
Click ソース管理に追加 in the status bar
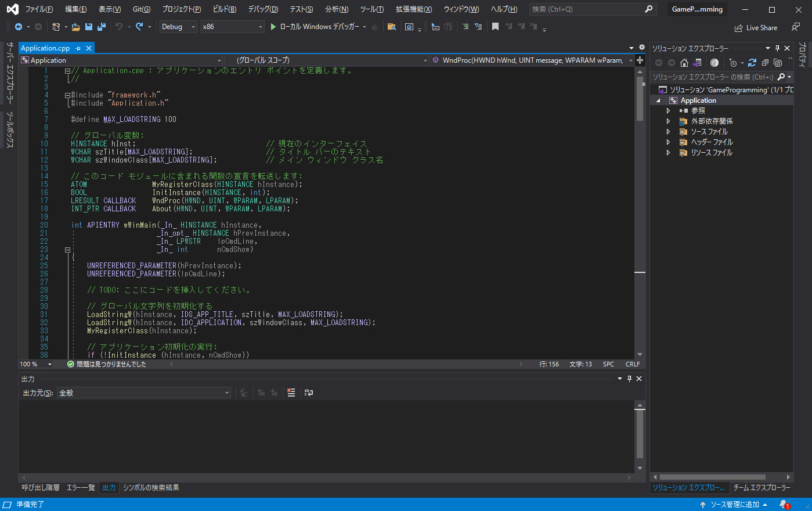pos(736,504)
